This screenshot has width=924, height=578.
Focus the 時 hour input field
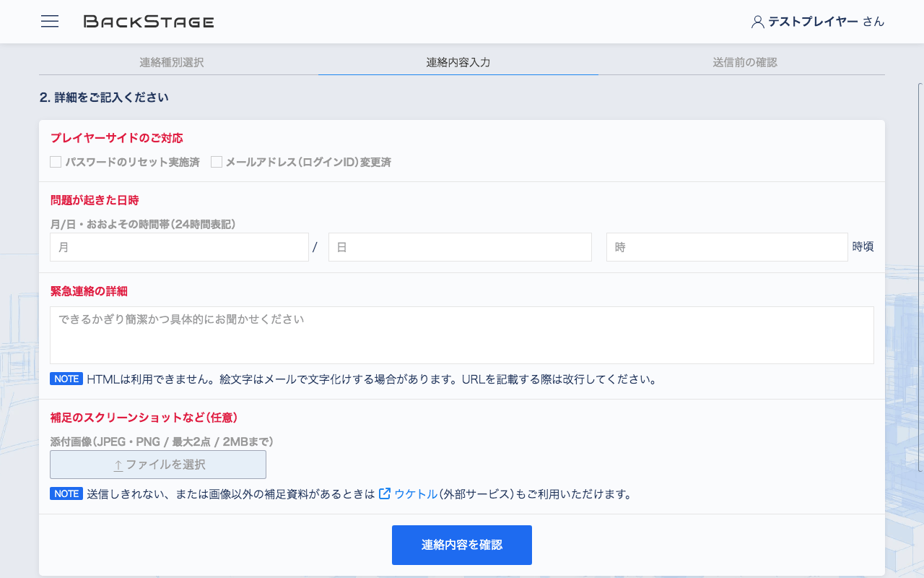[x=727, y=247]
